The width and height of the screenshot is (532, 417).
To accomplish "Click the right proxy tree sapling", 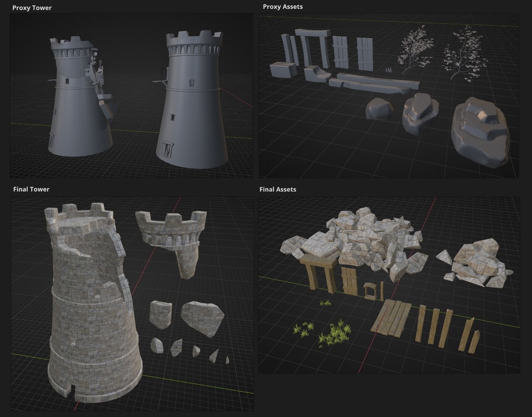I will pyautogui.click(x=464, y=54).
